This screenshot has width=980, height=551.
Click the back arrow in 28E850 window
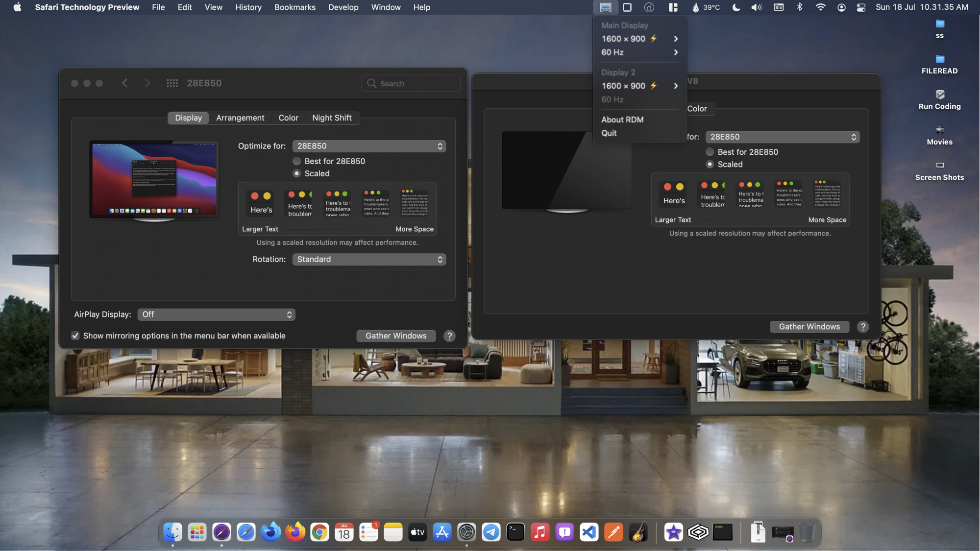(125, 83)
